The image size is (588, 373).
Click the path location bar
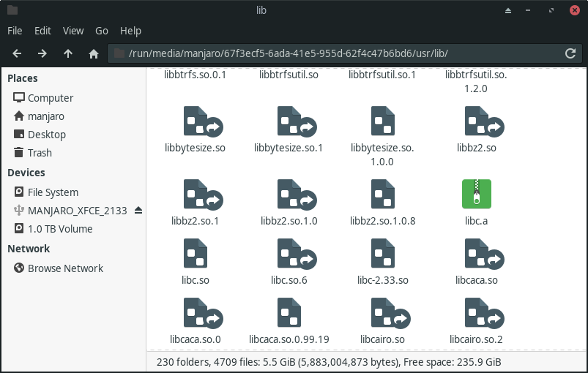(x=337, y=53)
